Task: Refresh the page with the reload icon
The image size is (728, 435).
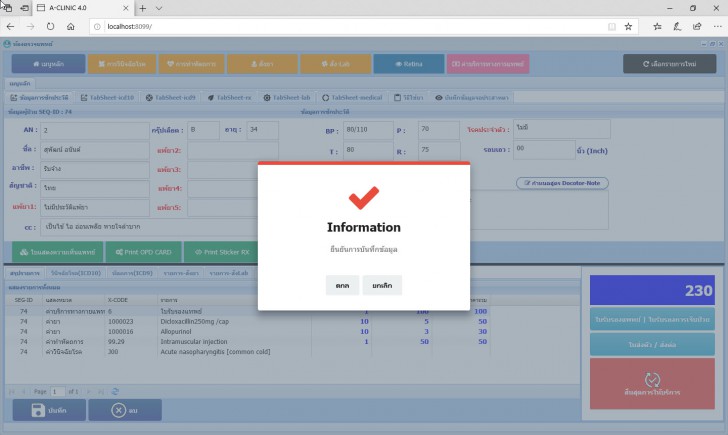Action: click(50, 26)
